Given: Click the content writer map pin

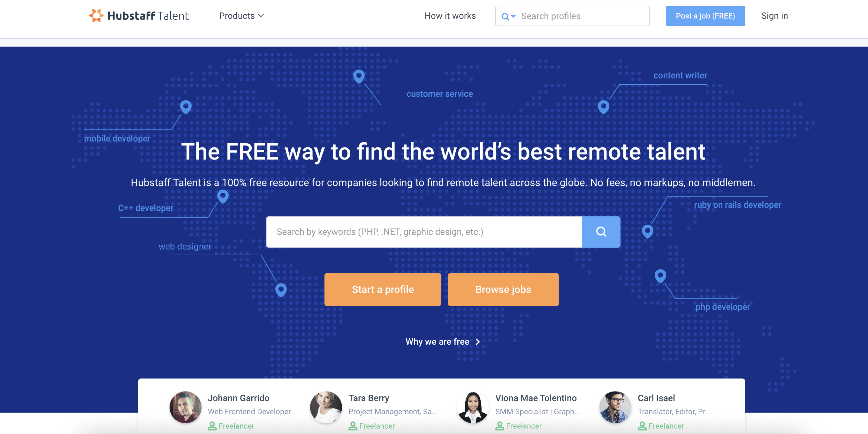Looking at the screenshot, I should pos(604,107).
